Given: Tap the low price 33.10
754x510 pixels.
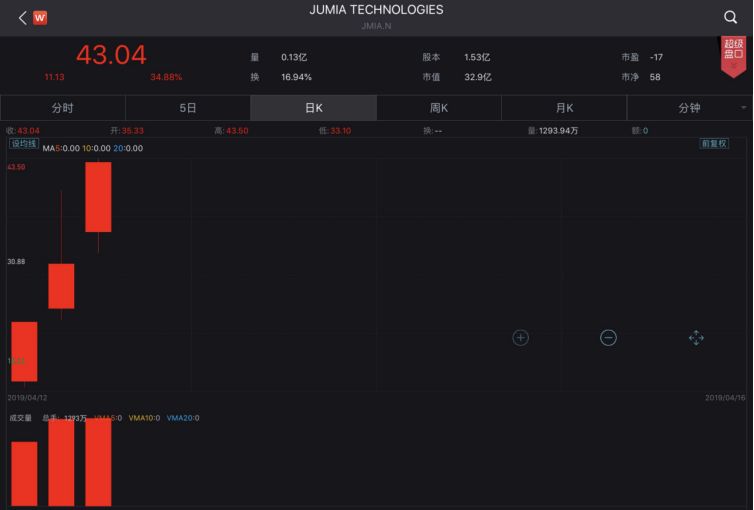Looking at the screenshot, I should point(340,131).
